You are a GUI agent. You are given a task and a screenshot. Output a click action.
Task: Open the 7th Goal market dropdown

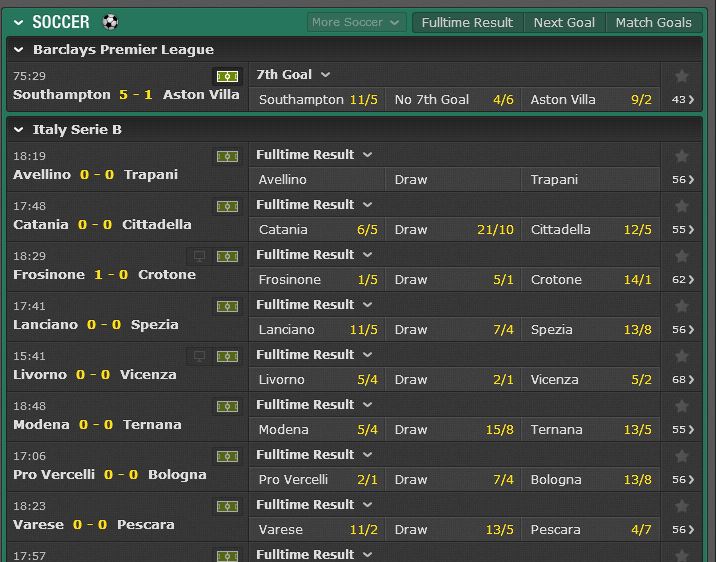pyautogui.click(x=293, y=74)
